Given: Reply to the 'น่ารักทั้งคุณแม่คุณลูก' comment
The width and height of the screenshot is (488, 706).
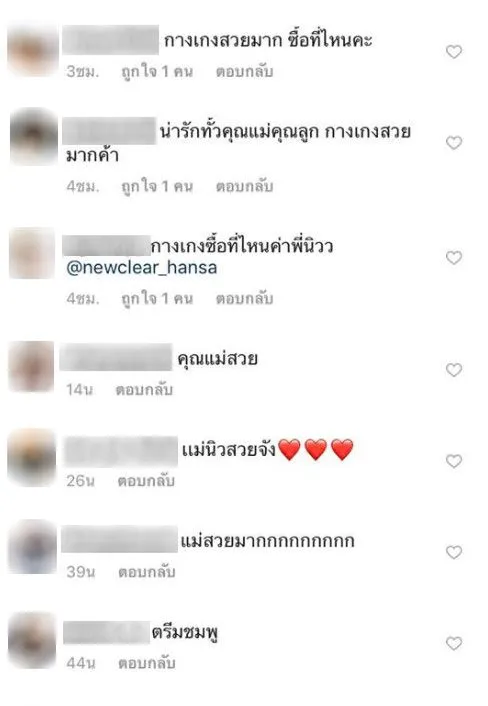Looking at the screenshot, I should click(244, 186).
